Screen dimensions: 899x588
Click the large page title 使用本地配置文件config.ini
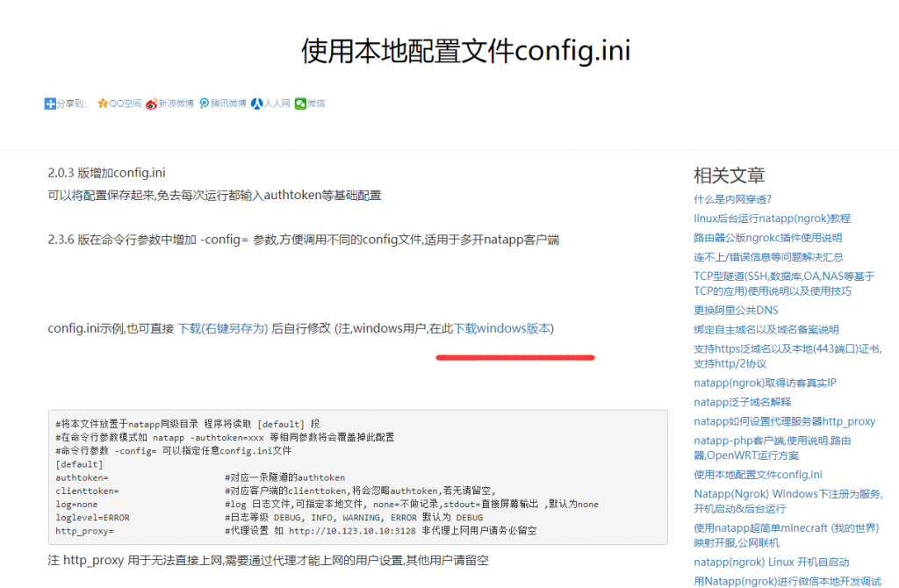(x=465, y=50)
